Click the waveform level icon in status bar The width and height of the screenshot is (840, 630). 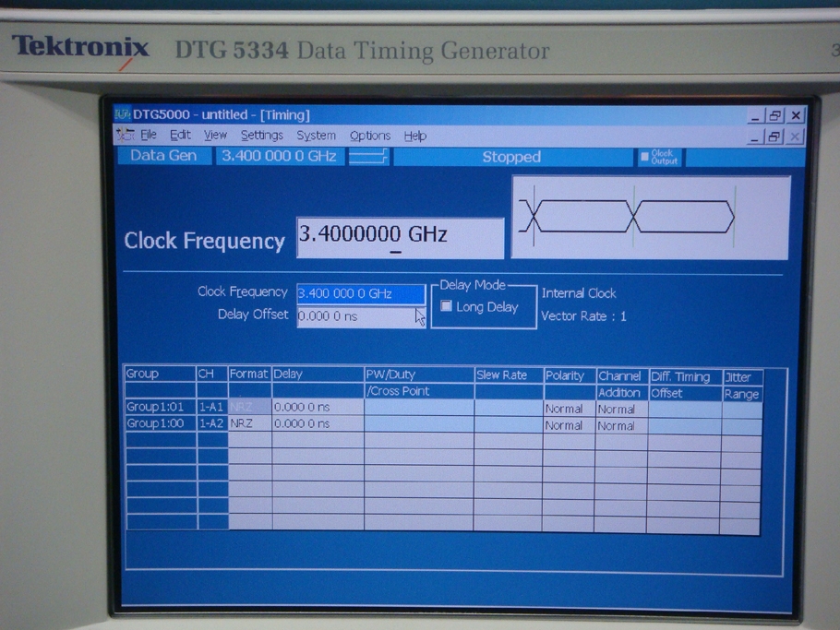pos(368,157)
